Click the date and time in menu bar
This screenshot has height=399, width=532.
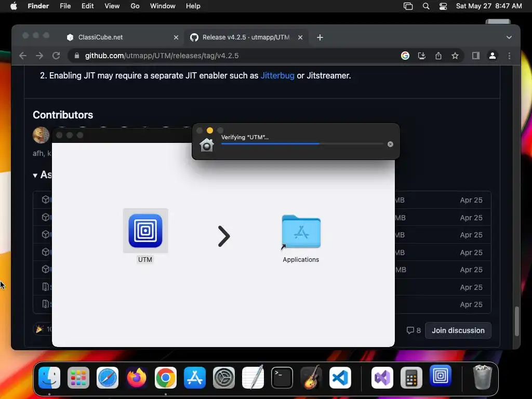[x=488, y=6]
